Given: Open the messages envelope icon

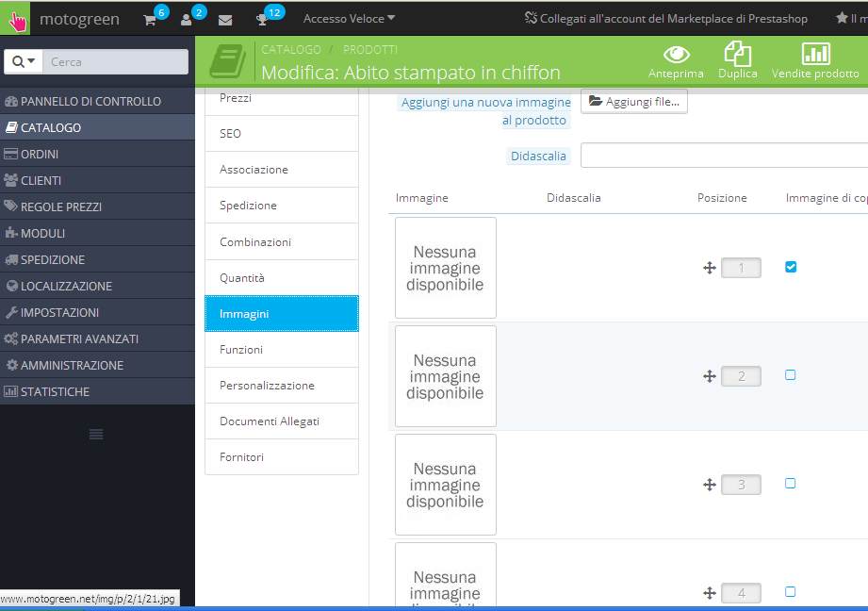Looking at the screenshot, I should [225, 20].
